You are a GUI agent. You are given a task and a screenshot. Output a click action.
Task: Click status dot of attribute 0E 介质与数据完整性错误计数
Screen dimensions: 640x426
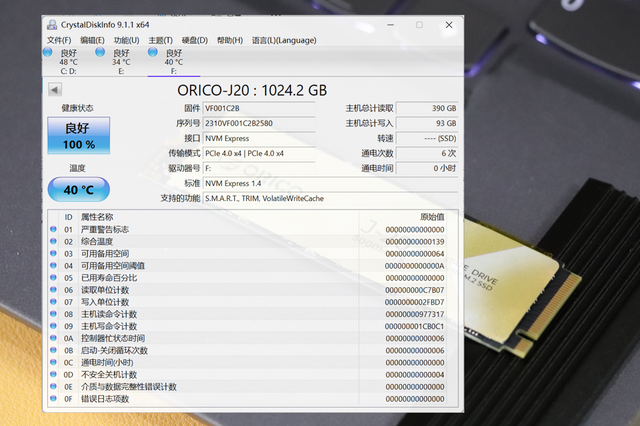[53, 386]
